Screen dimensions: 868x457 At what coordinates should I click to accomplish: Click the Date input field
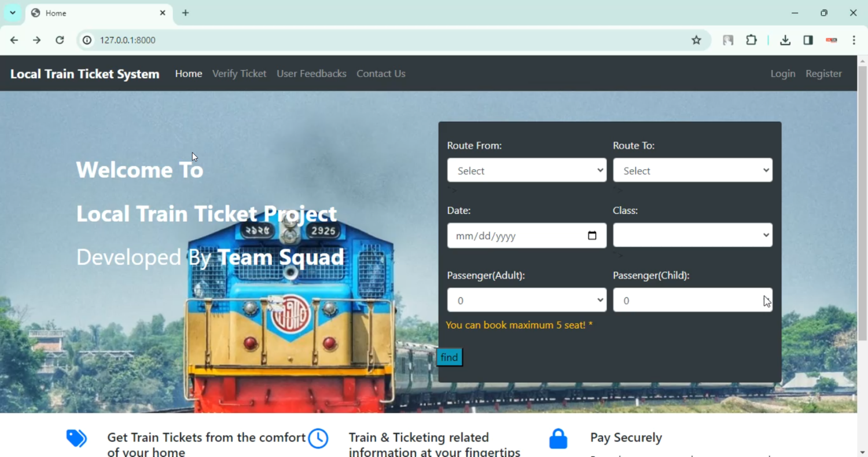[x=527, y=236]
